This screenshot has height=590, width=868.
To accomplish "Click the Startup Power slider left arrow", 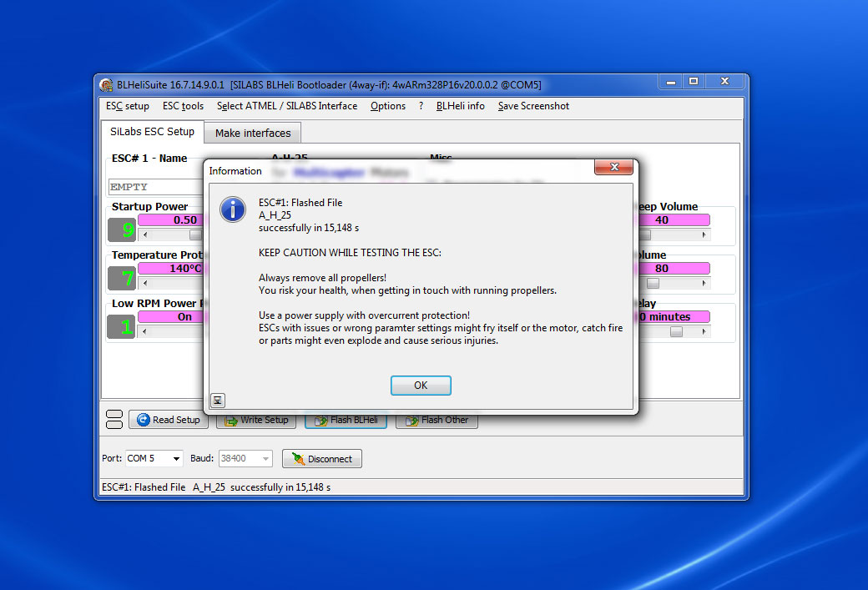I will point(145,234).
